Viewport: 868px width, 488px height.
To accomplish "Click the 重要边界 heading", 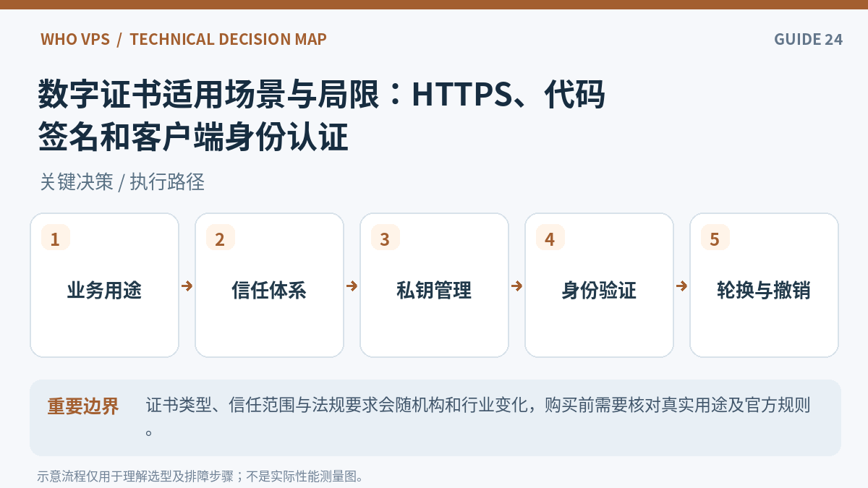I will click(83, 406).
